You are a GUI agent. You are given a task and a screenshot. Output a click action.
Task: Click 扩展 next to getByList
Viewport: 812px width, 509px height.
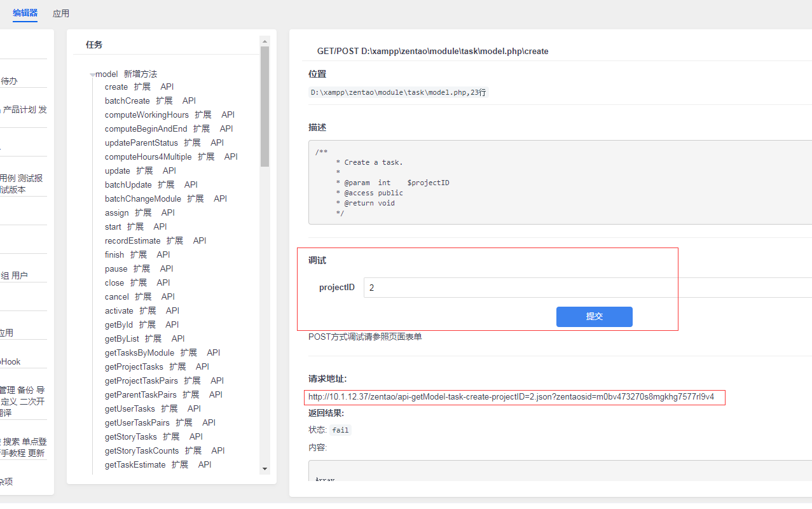click(x=153, y=338)
